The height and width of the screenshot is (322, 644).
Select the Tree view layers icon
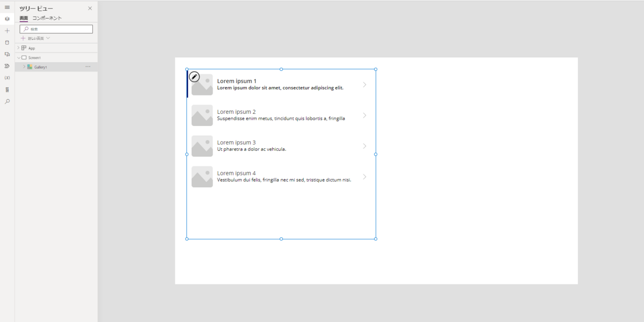click(x=7, y=19)
